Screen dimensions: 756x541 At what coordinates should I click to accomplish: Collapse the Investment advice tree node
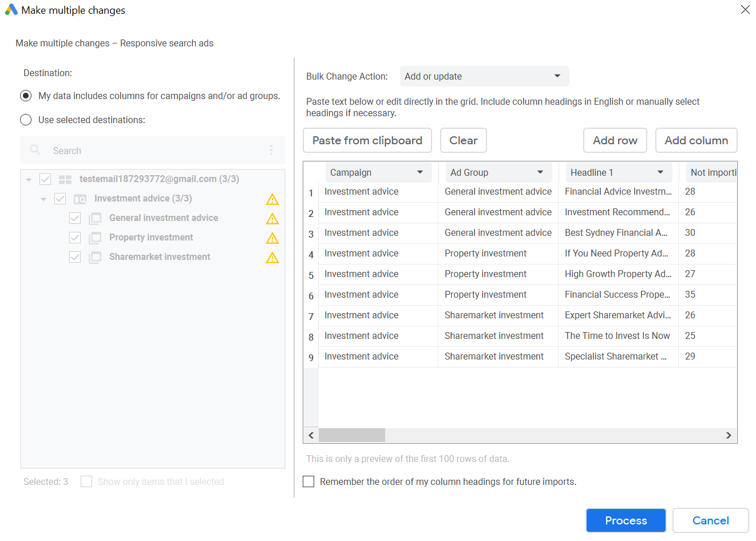pos(43,198)
